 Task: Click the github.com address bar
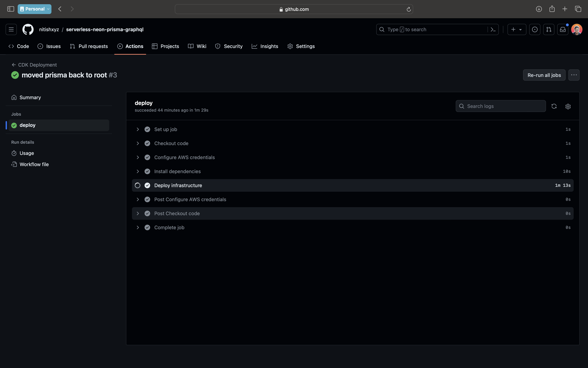pyautogui.click(x=294, y=9)
